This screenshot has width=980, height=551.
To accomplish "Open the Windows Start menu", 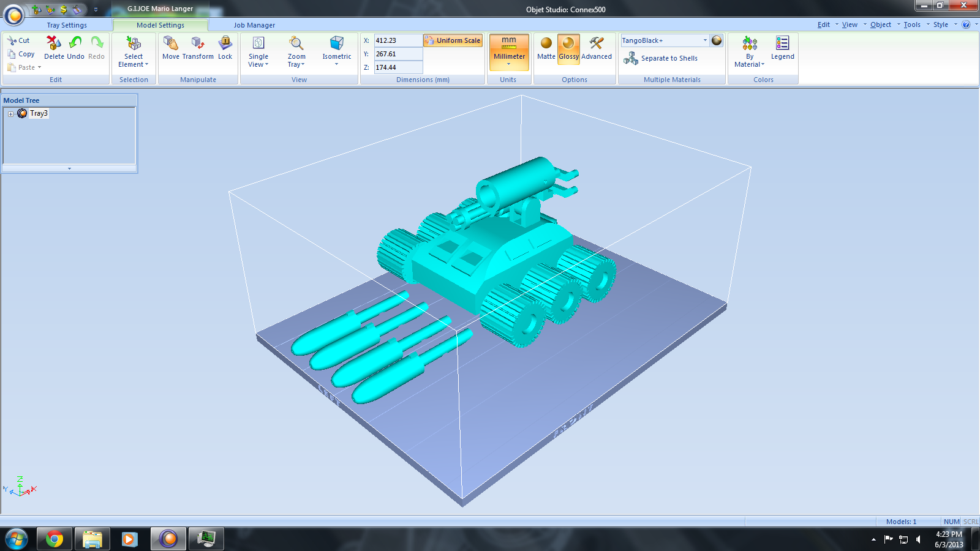I will [16, 539].
